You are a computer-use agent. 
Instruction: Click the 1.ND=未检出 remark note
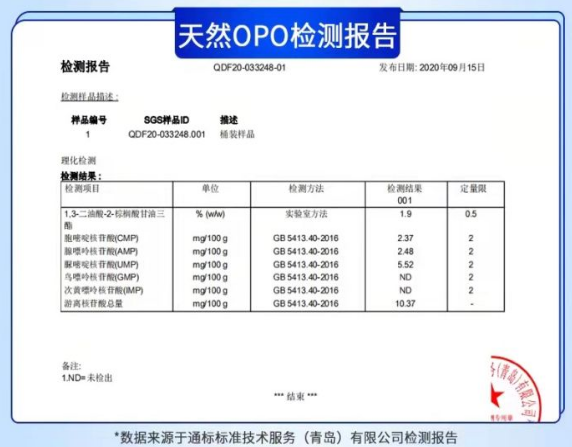87,378
